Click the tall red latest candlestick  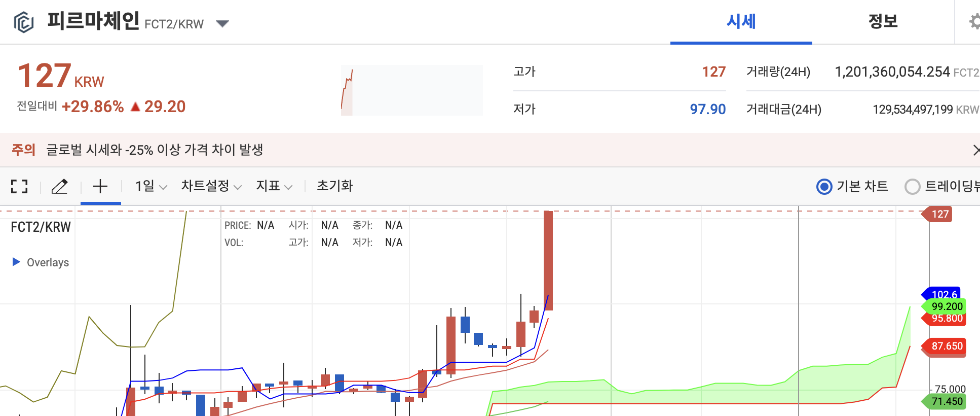548,260
